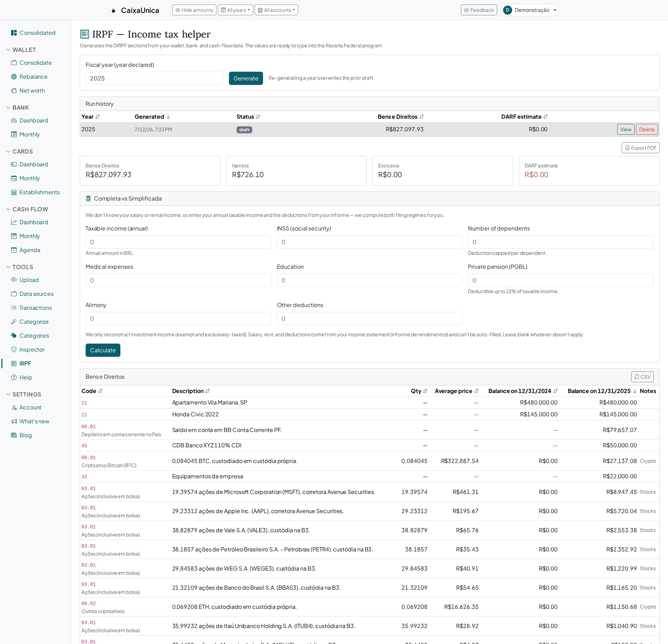668x644 pixels.
Task: Click the Help question mark icon
Action: click(x=14, y=377)
